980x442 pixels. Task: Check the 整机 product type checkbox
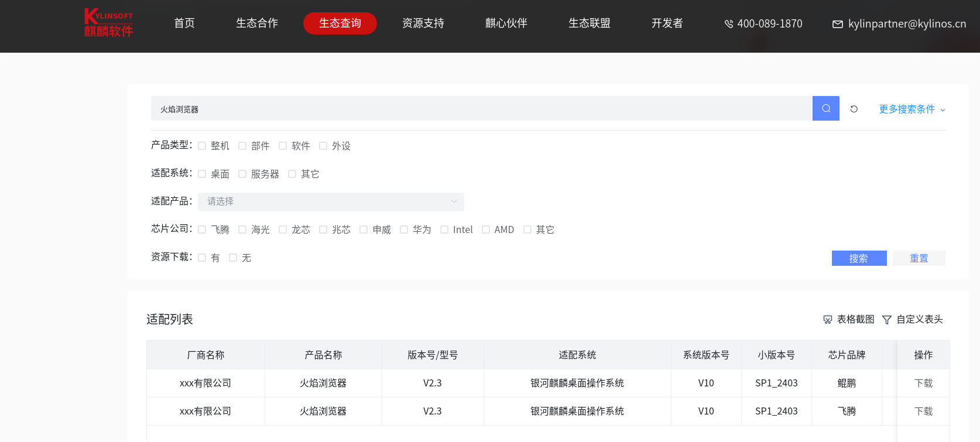(202, 146)
